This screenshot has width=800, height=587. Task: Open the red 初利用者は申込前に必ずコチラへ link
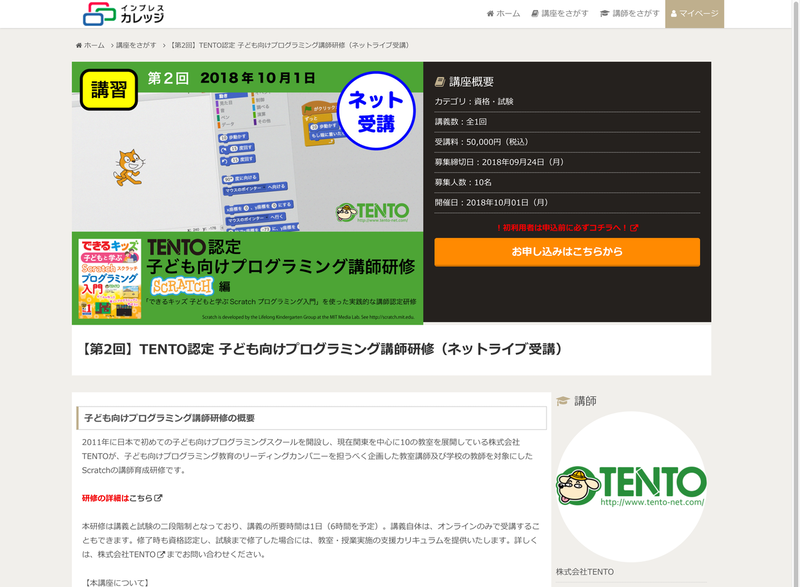[x=567, y=228]
